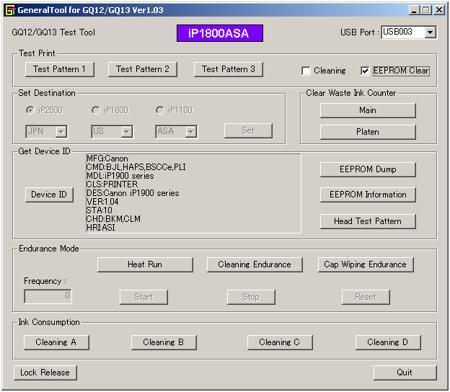Click the GeneralTool title bar app icon
This screenshot has height=392, width=450.
10,10
